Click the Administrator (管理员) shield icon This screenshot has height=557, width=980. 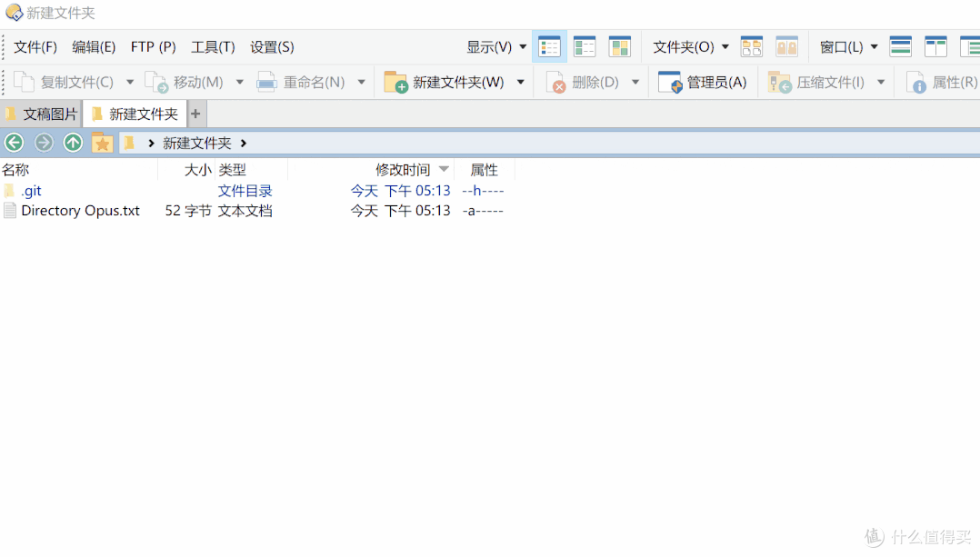670,83
